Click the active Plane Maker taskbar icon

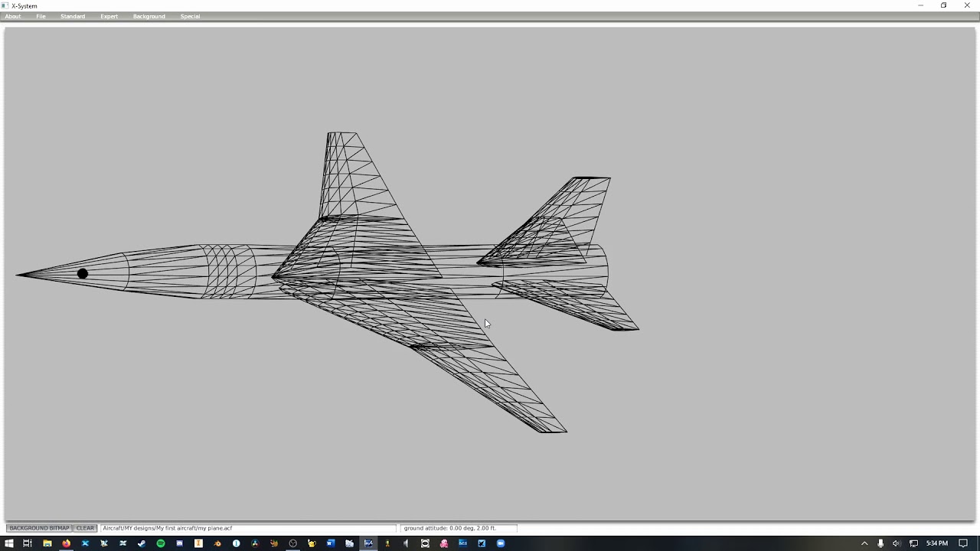368,543
